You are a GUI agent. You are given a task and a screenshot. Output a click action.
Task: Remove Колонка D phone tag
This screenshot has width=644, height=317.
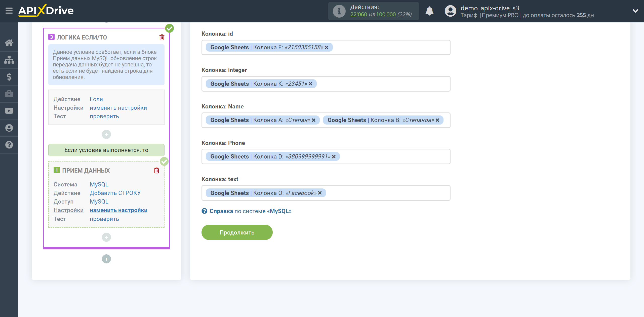tap(334, 157)
